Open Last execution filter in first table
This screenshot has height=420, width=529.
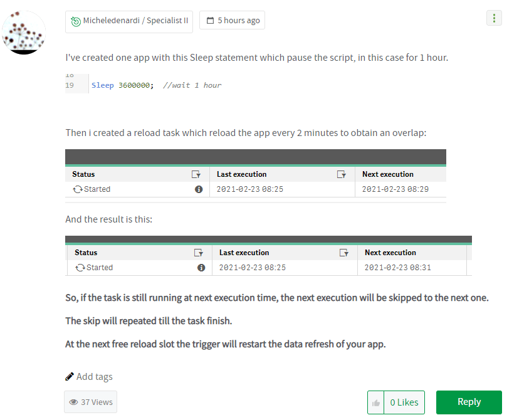(x=342, y=174)
